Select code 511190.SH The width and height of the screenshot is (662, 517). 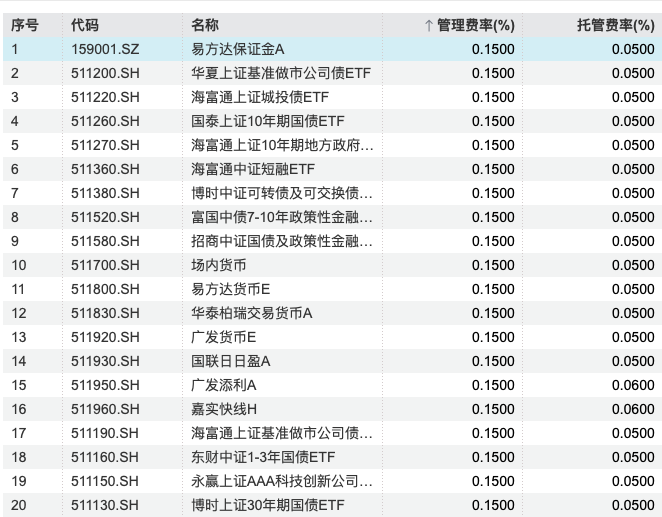pyautogui.click(x=105, y=434)
